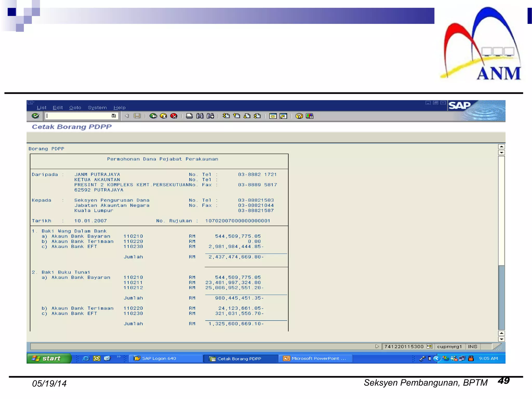Click the Customize Local Layout icon

309,116
